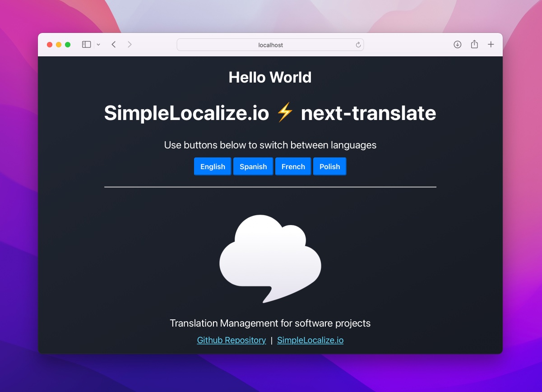Open the SimpleLocalize.io footer link
The height and width of the screenshot is (392, 542).
(x=310, y=340)
